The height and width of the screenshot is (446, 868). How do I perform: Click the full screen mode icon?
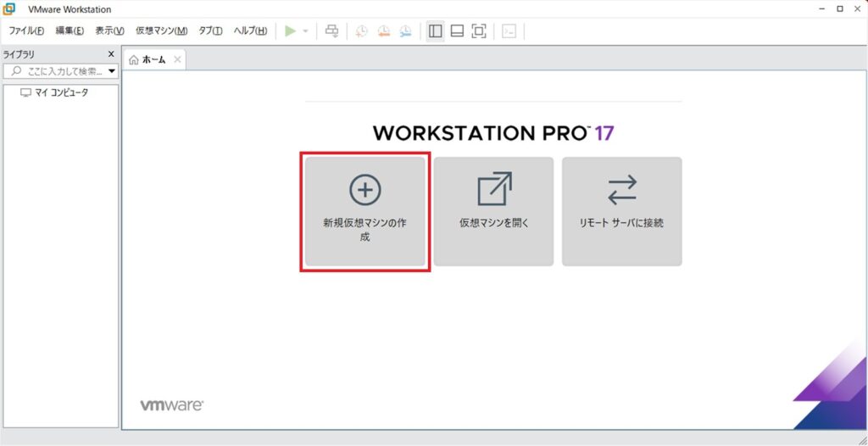click(x=479, y=31)
